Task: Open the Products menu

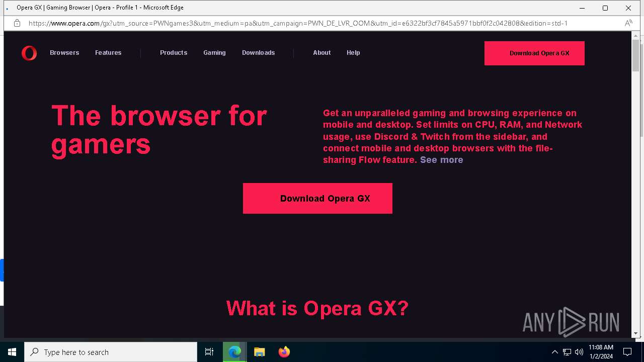Action: click(x=174, y=53)
